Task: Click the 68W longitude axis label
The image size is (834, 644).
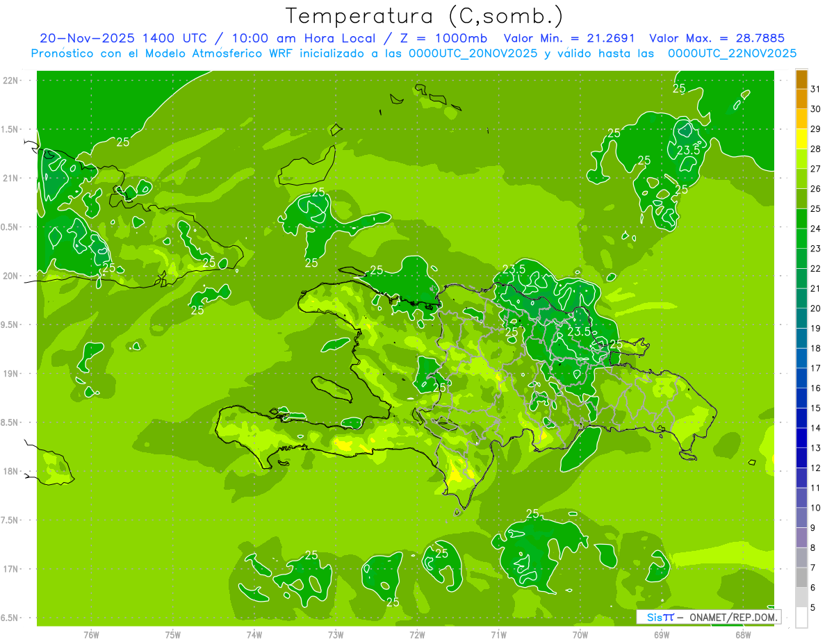Action: [743, 635]
